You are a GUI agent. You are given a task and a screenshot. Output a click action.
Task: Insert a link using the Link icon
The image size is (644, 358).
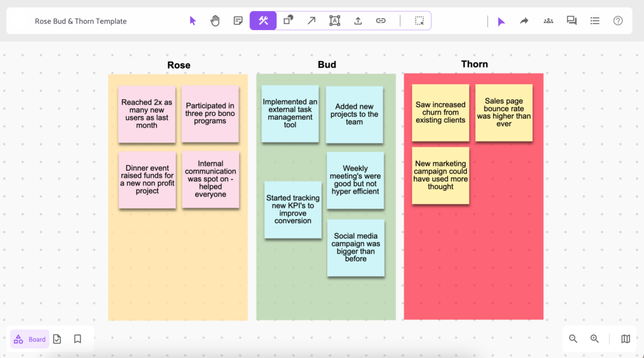coord(381,20)
